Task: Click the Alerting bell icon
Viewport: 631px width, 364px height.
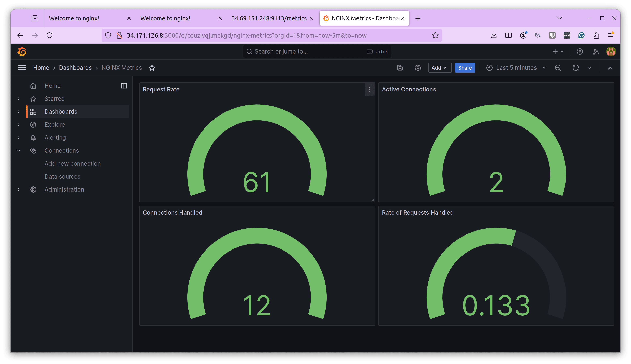Action: coord(33,138)
